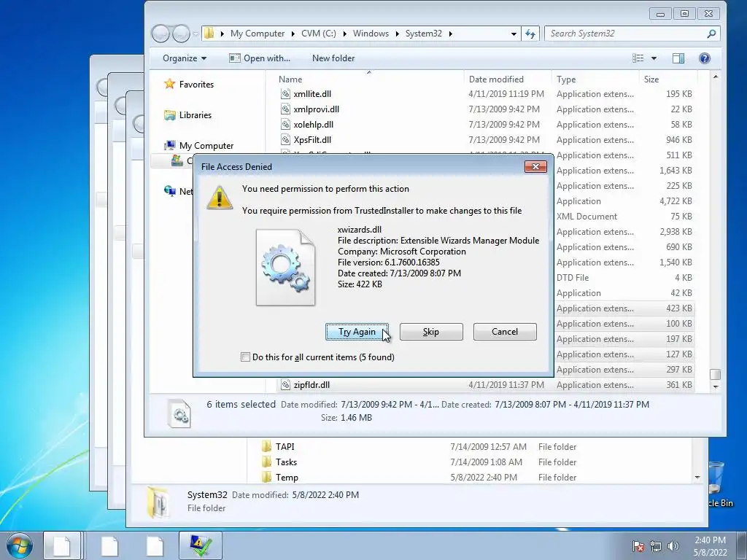The width and height of the screenshot is (747, 560).
Task: Open the address bar history dropdown
Action: click(x=514, y=34)
